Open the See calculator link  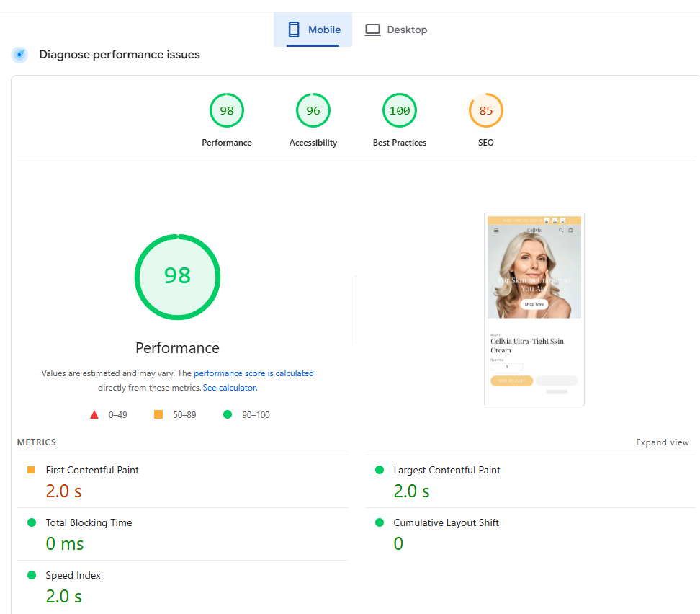tap(230, 388)
